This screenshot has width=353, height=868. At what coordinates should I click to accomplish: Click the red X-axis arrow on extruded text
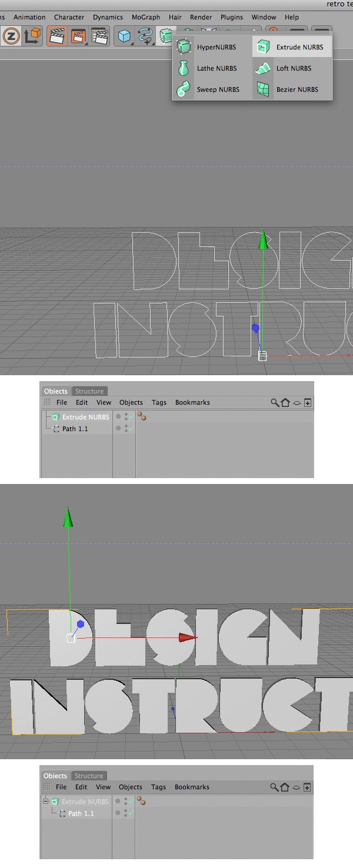[x=188, y=637]
